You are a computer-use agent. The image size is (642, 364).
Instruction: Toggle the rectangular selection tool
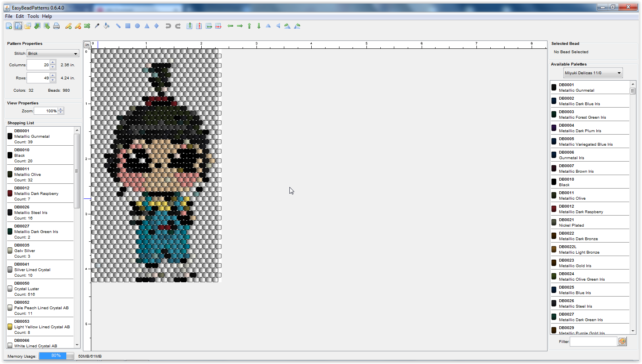(18, 26)
